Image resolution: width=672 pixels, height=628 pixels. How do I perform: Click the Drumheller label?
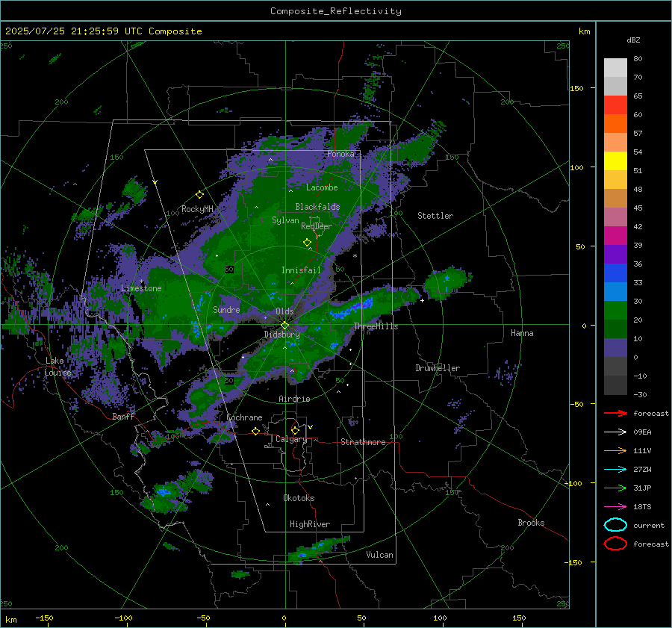[x=438, y=368]
